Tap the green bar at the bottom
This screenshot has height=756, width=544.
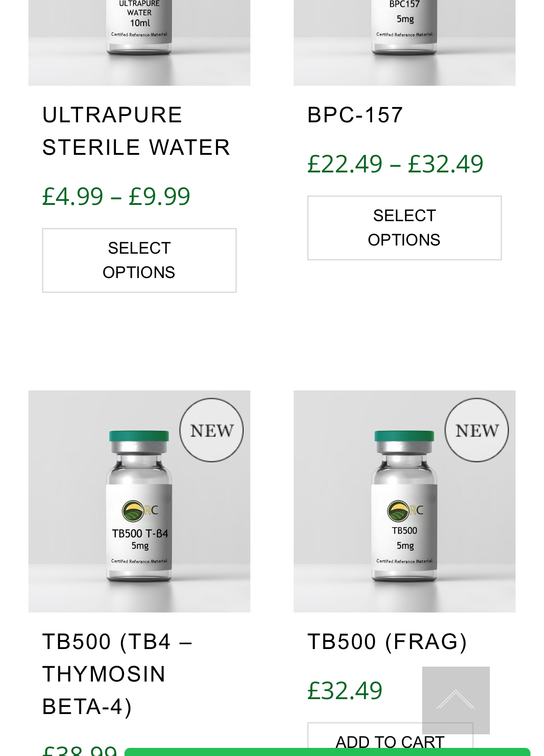point(327,752)
